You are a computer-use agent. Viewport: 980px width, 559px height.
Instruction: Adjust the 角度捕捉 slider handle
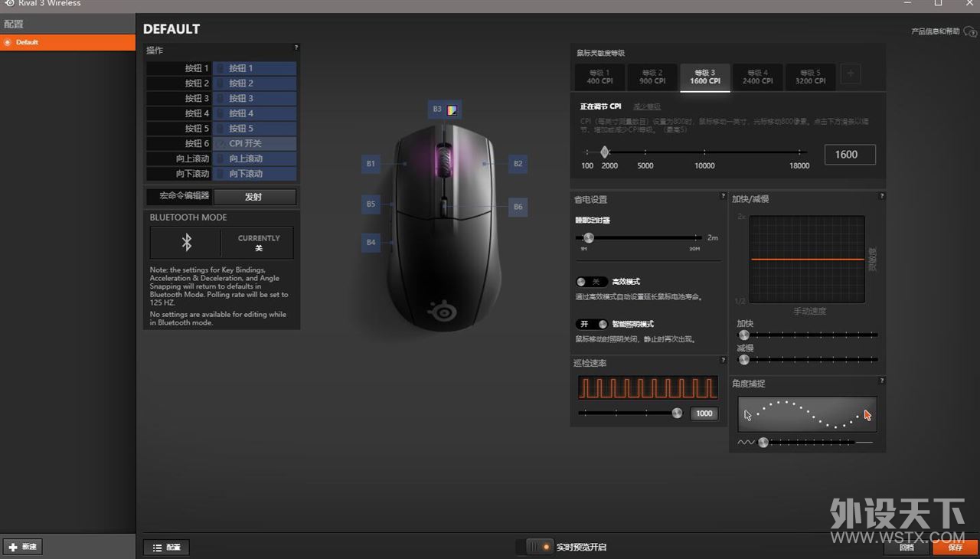click(x=763, y=442)
